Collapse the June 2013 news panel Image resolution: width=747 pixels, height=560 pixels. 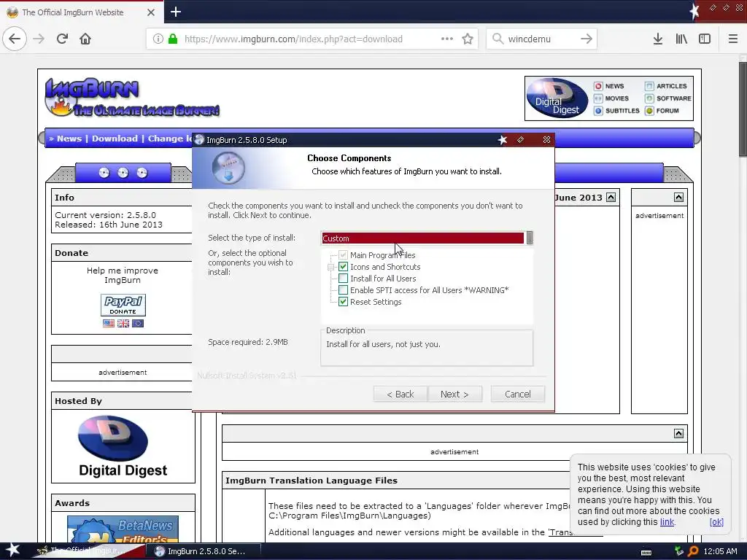tap(611, 197)
